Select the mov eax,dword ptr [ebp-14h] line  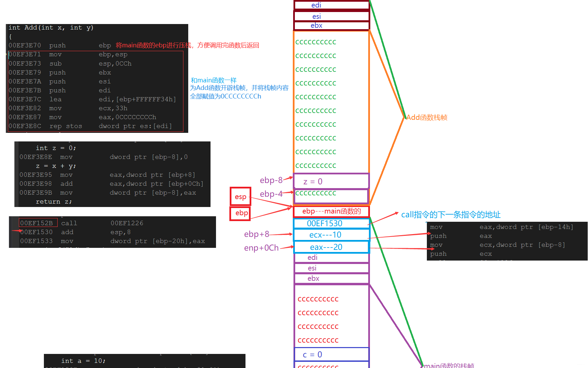(x=502, y=227)
